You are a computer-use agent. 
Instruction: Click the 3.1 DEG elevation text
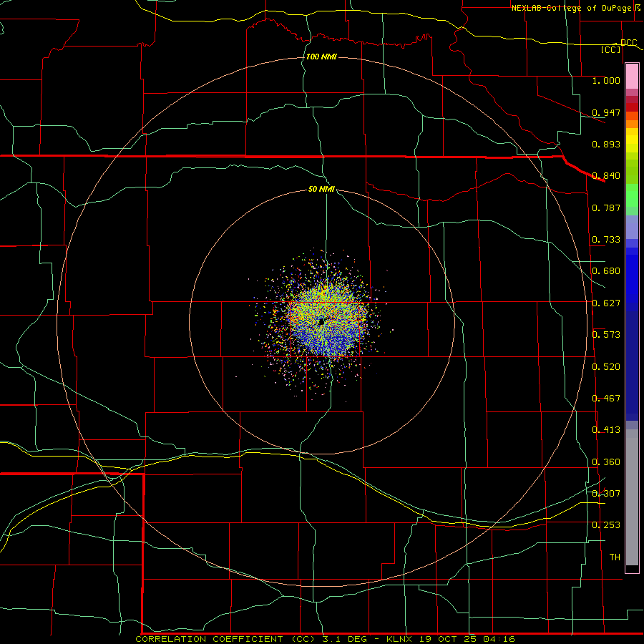tap(346, 639)
